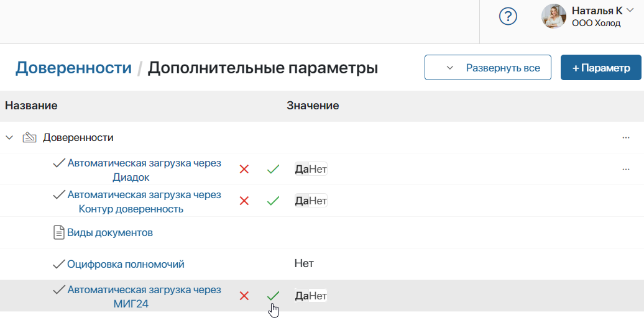The height and width of the screenshot is (323, 644).
Task: Open the three-dots menu on the Диадок row
Action: pyautogui.click(x=625, y=169)
